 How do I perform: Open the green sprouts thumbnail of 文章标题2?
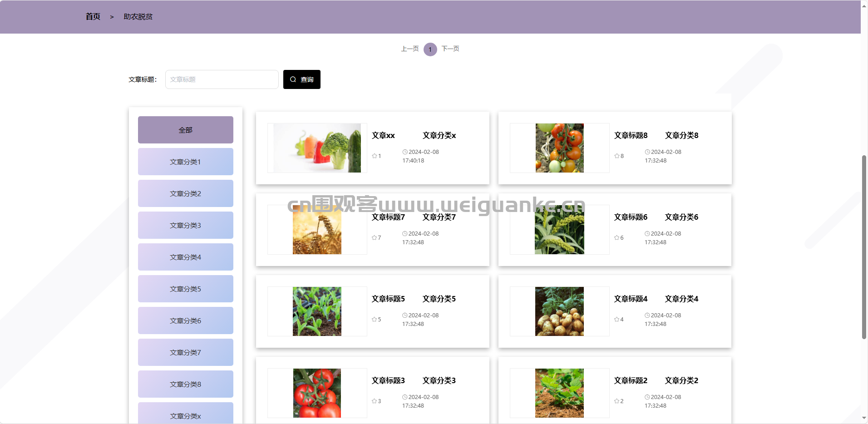pyautogui.click(x=559, y=393)
